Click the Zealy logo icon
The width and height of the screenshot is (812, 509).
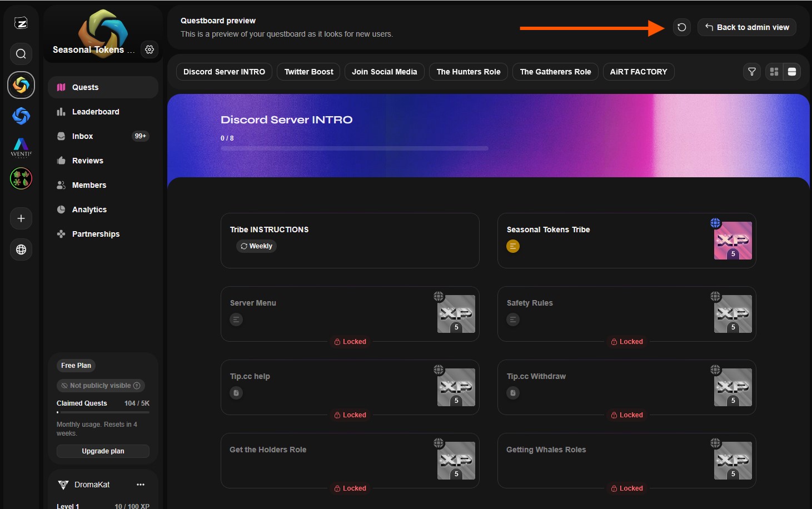[21, 23]
